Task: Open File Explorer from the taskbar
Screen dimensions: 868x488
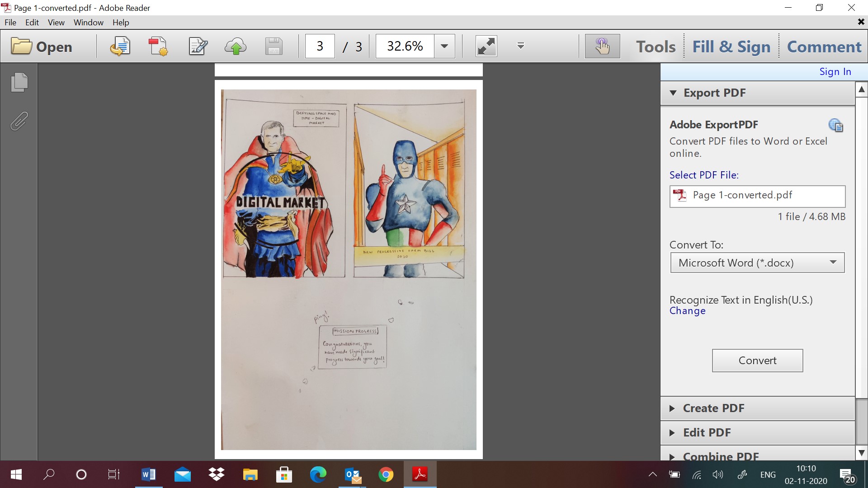Action: click(x=250, y=474)
